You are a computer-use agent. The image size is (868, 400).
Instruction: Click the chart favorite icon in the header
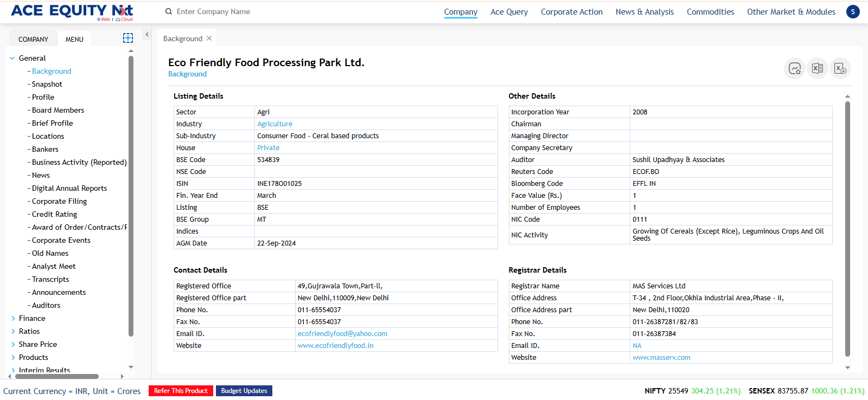(x=795, y=68)
